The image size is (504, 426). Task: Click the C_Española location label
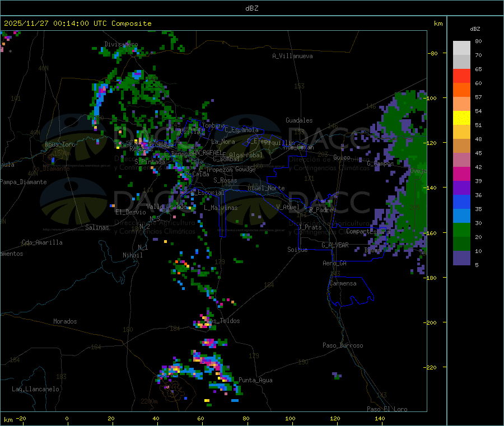242,130
